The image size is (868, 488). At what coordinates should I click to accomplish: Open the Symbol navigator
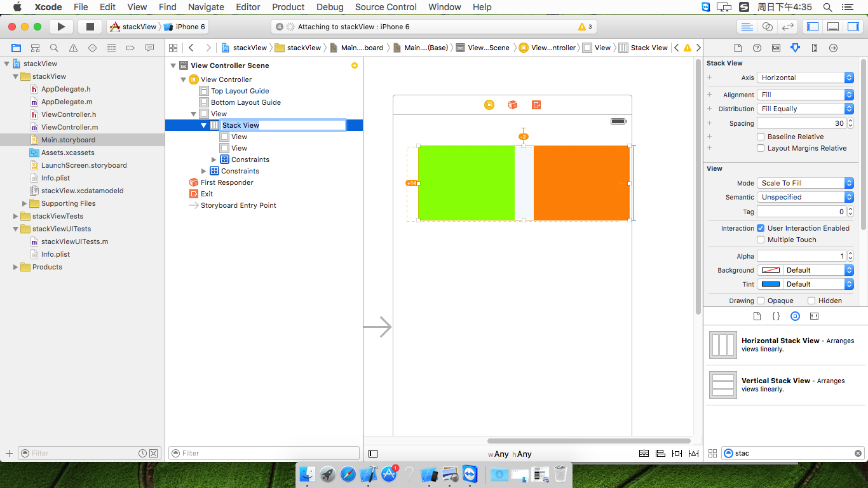click(35, 48)
